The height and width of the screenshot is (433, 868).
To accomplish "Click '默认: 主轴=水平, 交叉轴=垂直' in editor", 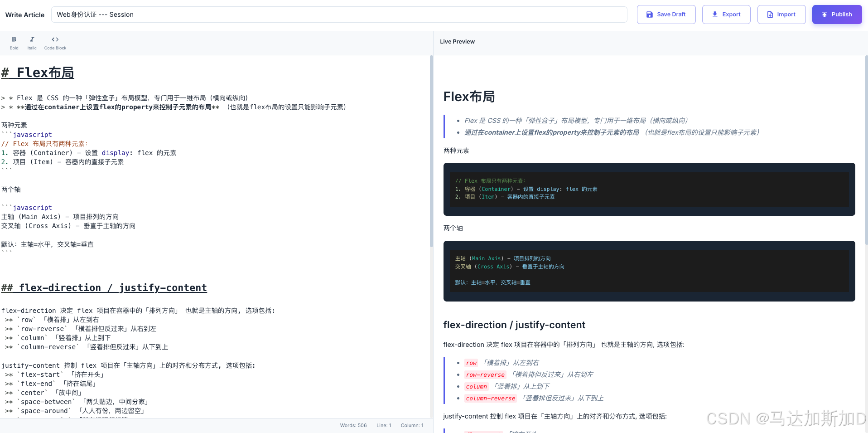I will [48, 244].
